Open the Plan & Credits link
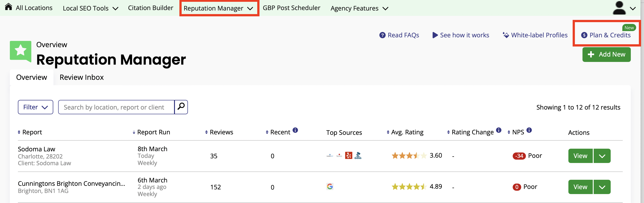Viewport: 644px width, 203px height. (606, 35)
